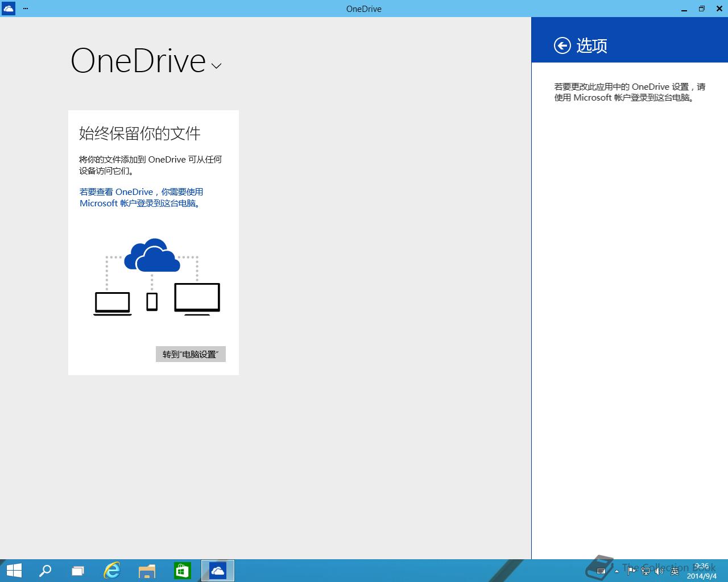Click the back arrow in 选项 panel

click(562, 45)
